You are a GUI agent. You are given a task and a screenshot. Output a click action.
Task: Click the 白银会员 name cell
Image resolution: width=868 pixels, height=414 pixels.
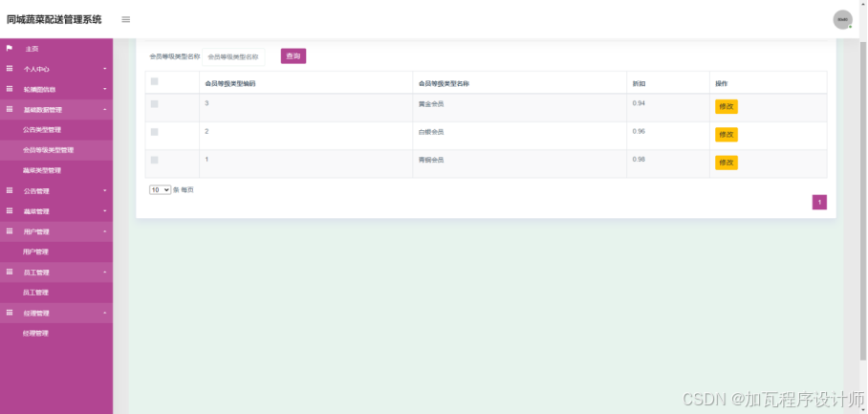tap(431, 132)
